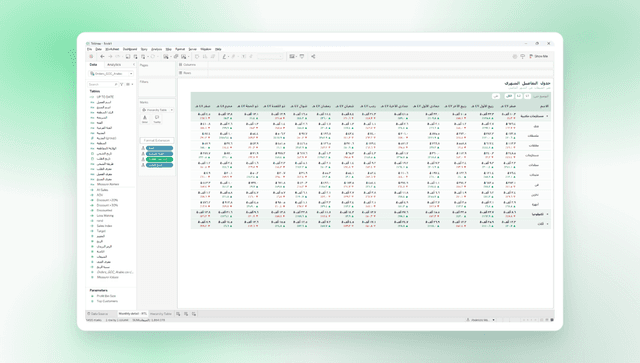
Task: Switch to the Hierarchy Table sheet tab
Action: [x=160, y=314]
